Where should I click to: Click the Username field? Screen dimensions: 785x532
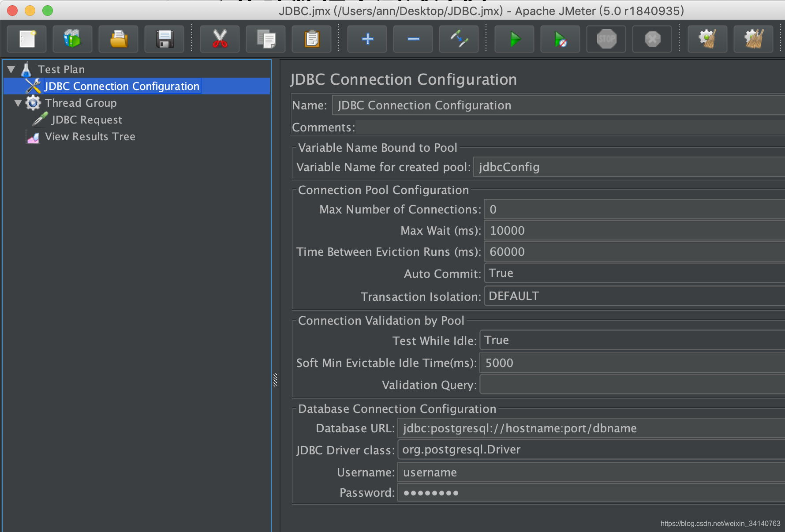tap(591, 472)
